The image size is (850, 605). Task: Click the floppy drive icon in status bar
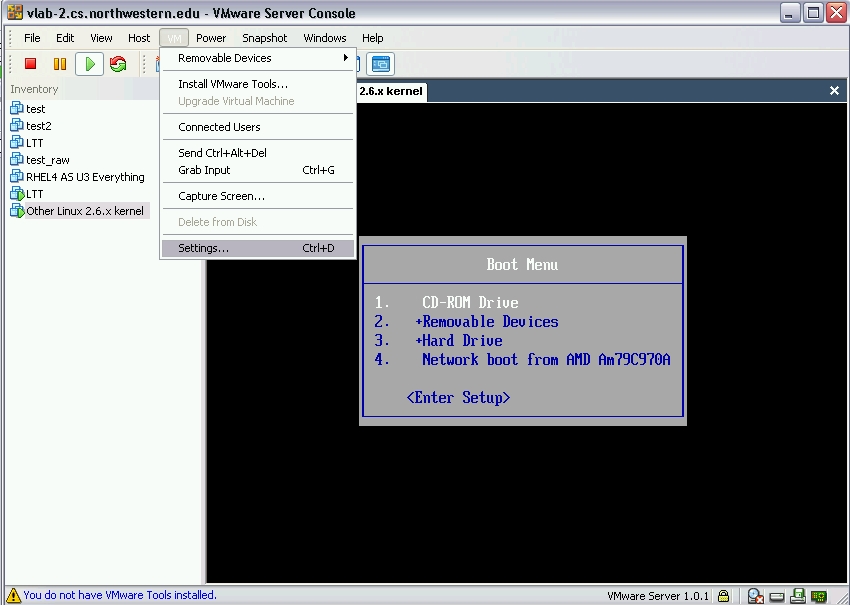click(x=797, y=596)
